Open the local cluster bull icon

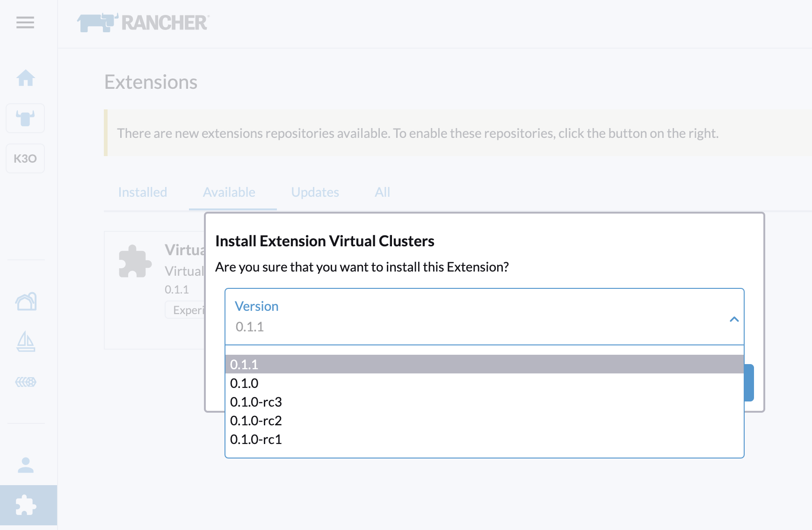(x=26, y=118)
